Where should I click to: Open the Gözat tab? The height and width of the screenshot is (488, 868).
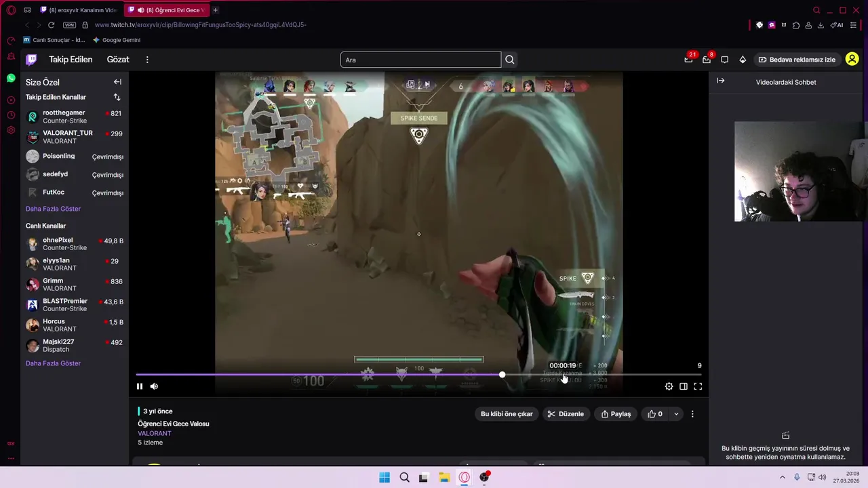[x=118, y=60]
